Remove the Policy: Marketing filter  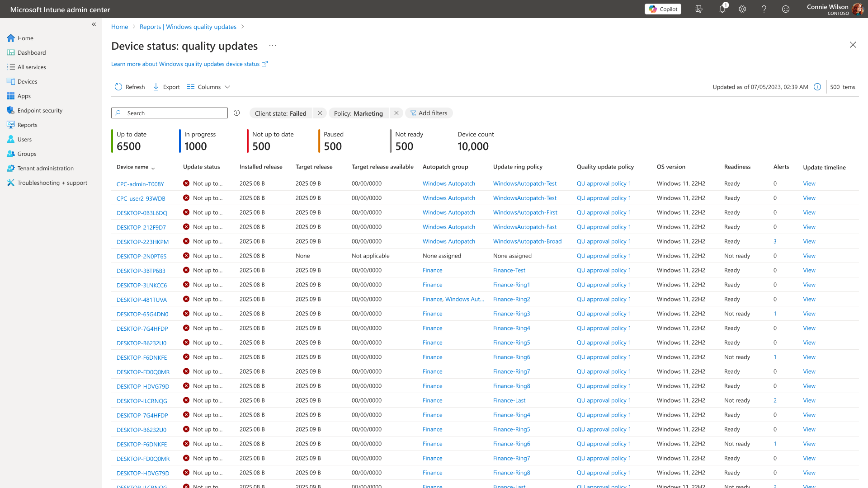tap(396, 113)
